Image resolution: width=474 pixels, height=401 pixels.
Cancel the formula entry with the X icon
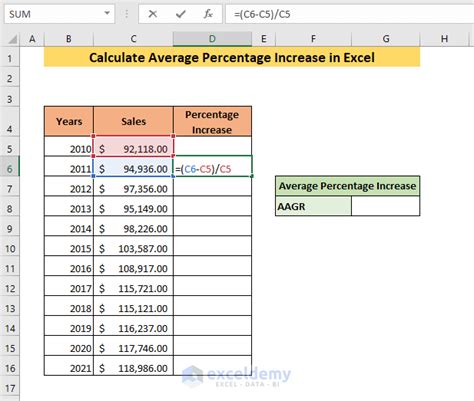pyautogui.click(x=153, y=14)
